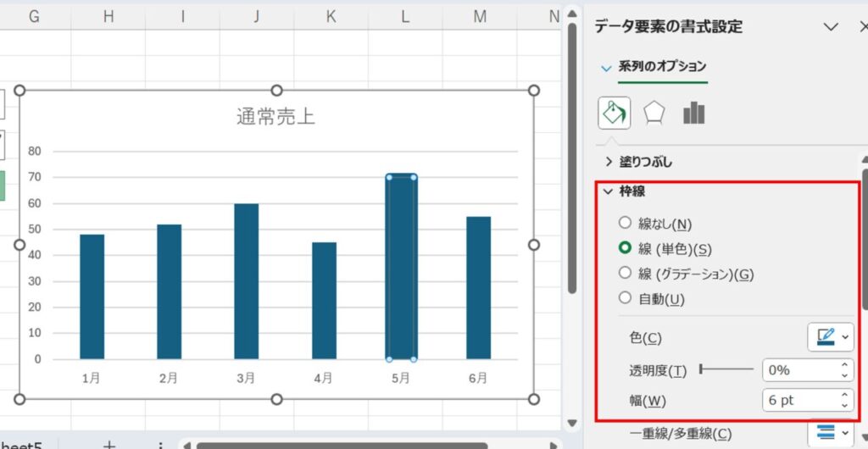Select the 3月 bar in the chart
Image resolution: width=868 pixels, height=449 pixels.
click(247, 281)
